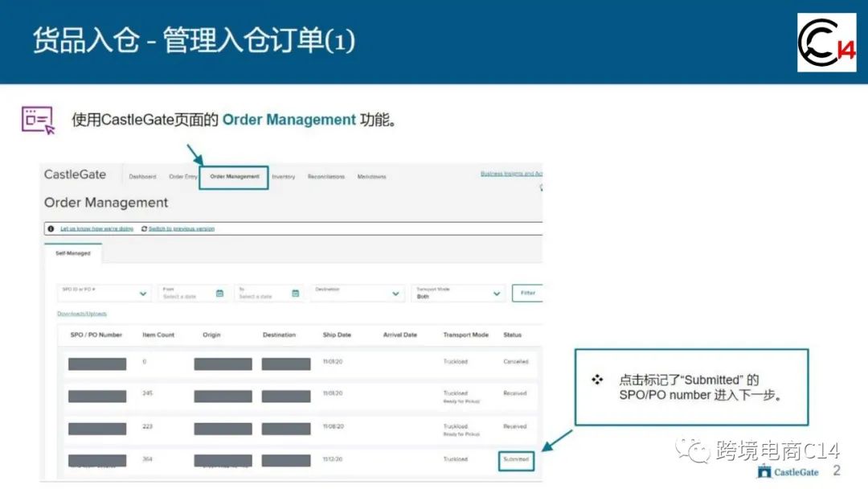Screen dimensions: 868x489
Task: Expand the Destination filter dropdown
Action: [x=357, y=293]
